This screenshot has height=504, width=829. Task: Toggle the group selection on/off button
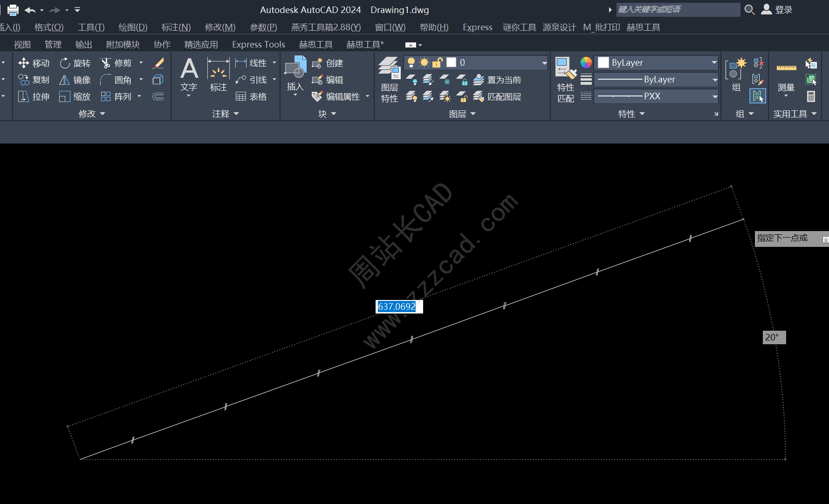click(x=758, y=96)
